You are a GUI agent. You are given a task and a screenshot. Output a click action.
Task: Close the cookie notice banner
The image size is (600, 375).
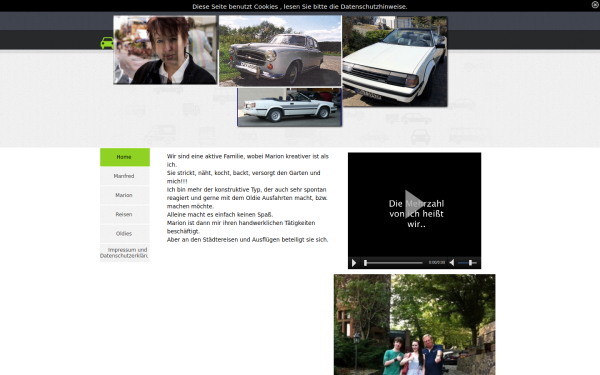595,5
